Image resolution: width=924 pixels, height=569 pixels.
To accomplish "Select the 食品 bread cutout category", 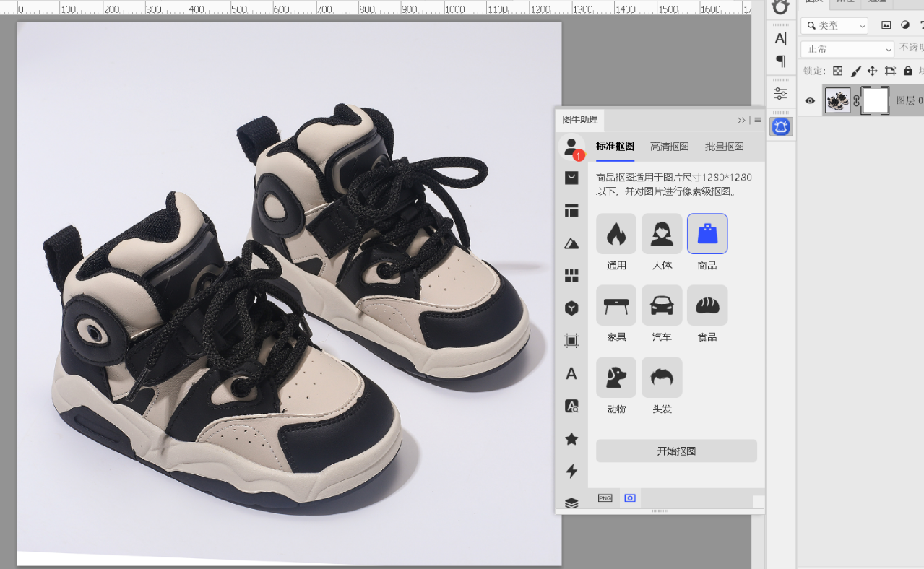I will pyautogui.click(x=707, y=305).
